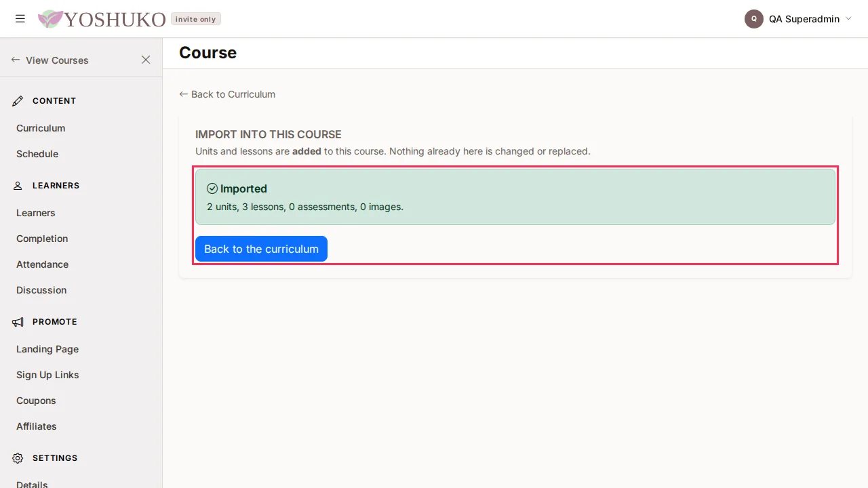
Task: Open Curriculum in the sidebar
Action: (x=41, y=128)
